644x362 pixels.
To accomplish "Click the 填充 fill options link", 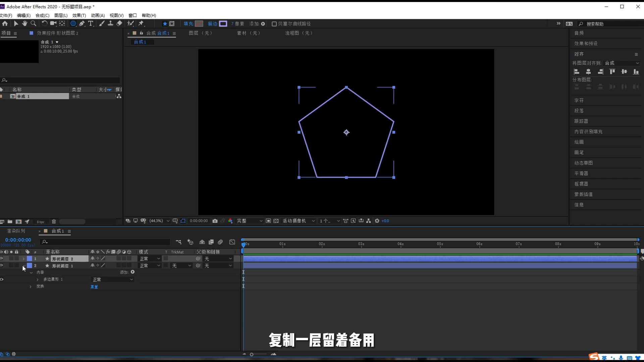I will pyautogui.click(x=189, y=24).
